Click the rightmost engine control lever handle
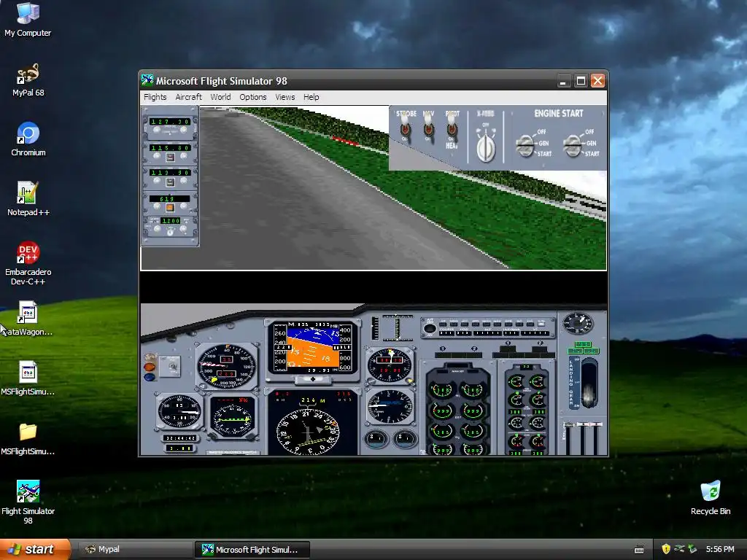 597,424
